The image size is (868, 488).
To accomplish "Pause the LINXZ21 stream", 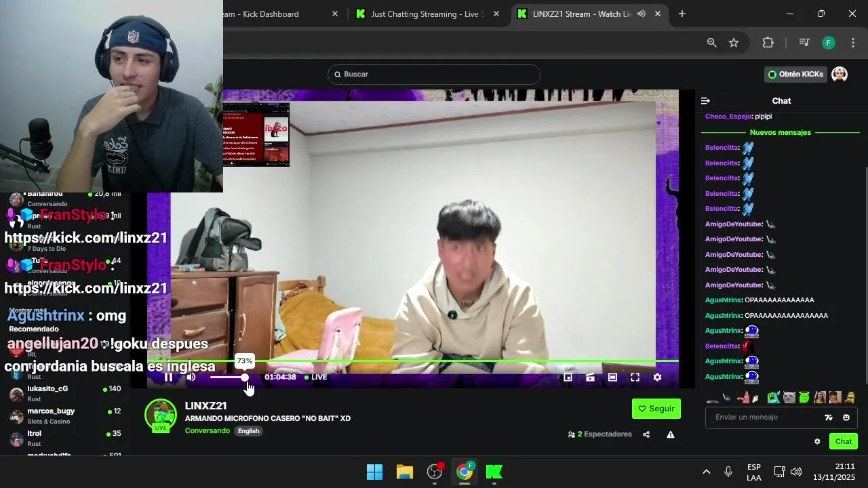I will click(169, 378).
